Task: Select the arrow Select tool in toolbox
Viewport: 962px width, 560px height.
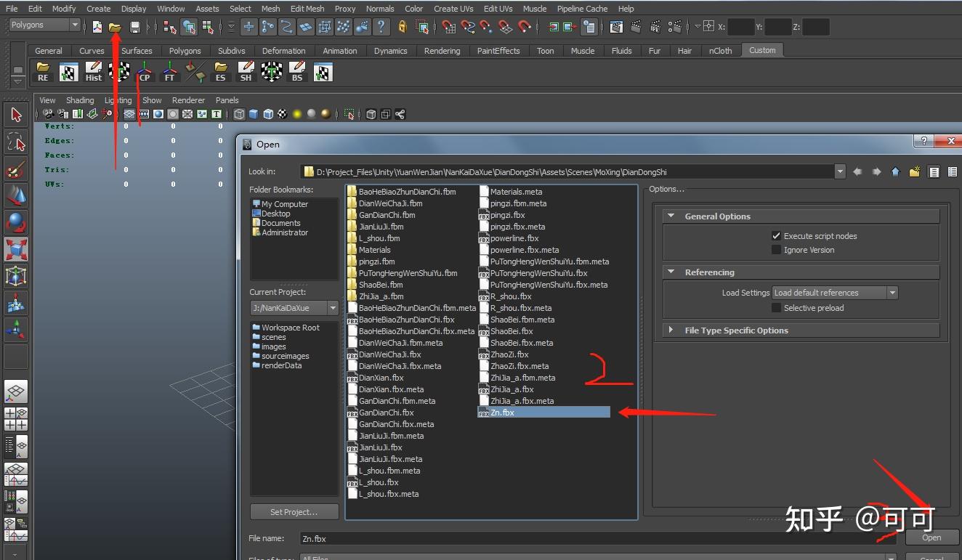Action: point(16,114)
